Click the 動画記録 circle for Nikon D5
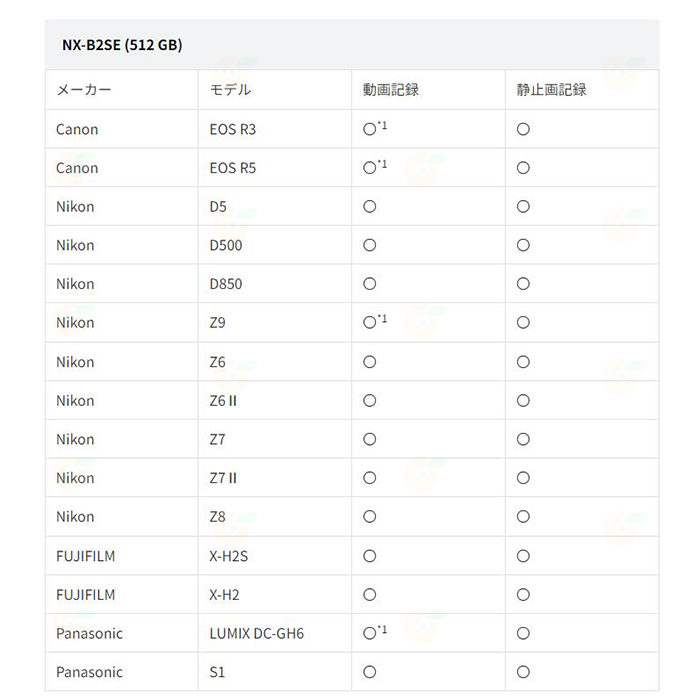This screenshot has width=700, height=700. tap(369, 206)
